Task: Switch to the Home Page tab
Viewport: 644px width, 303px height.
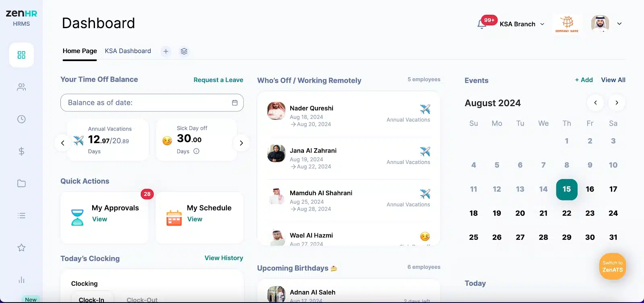Action: click(80, 51)
